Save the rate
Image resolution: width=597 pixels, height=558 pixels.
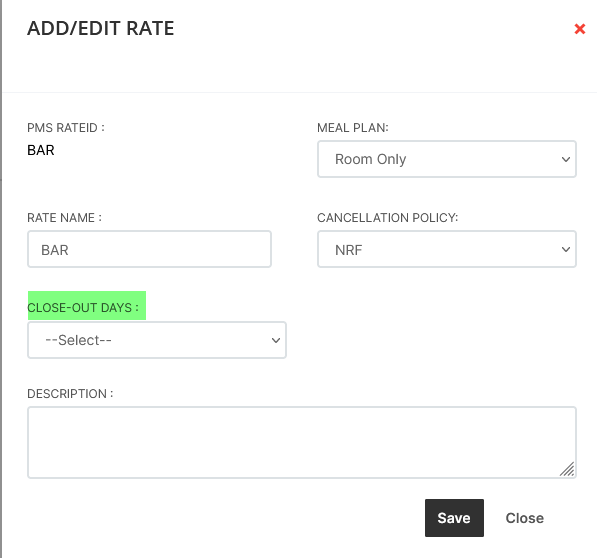(x=454, y=518)
